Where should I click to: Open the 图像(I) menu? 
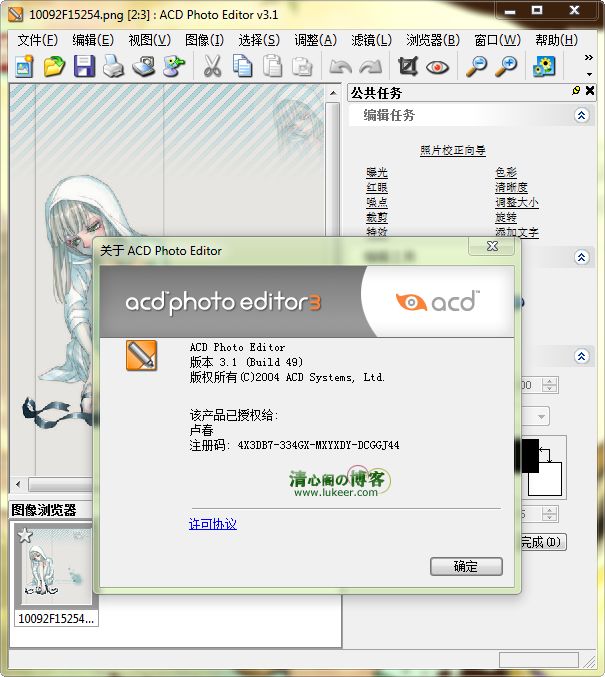[x=204, y=40]
